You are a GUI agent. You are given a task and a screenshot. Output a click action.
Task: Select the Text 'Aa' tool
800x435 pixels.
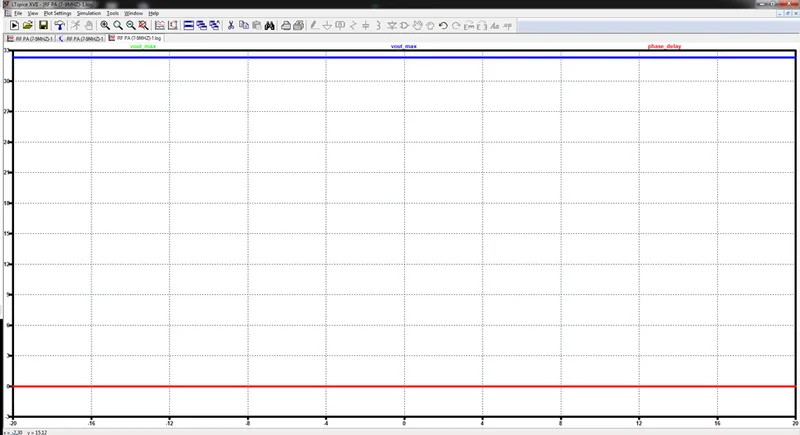494,25
